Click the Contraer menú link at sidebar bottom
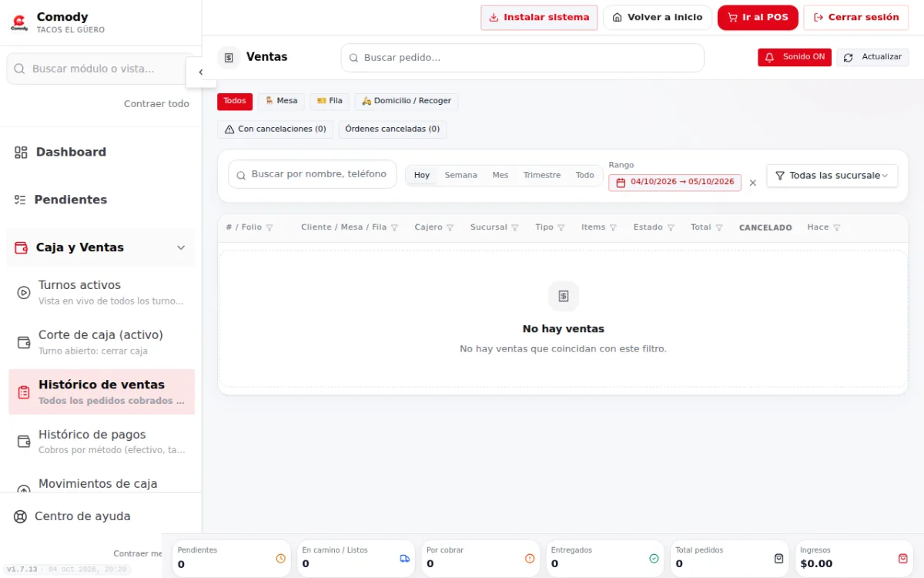This screenshot has width=924, height=578. coord(138,553)
